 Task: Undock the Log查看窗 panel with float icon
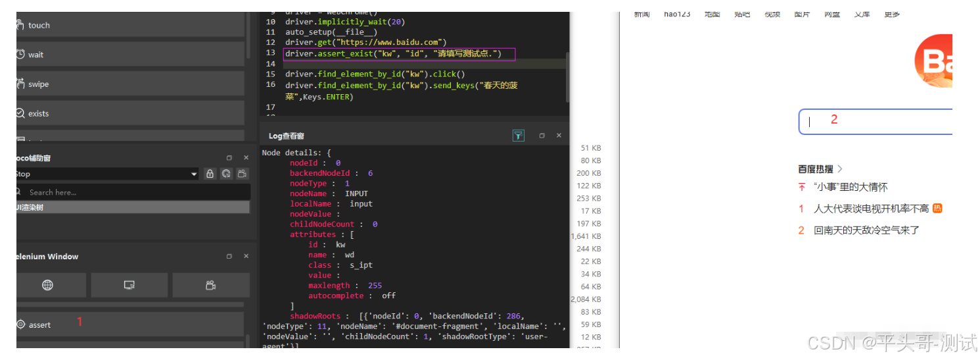coord(542,136)
